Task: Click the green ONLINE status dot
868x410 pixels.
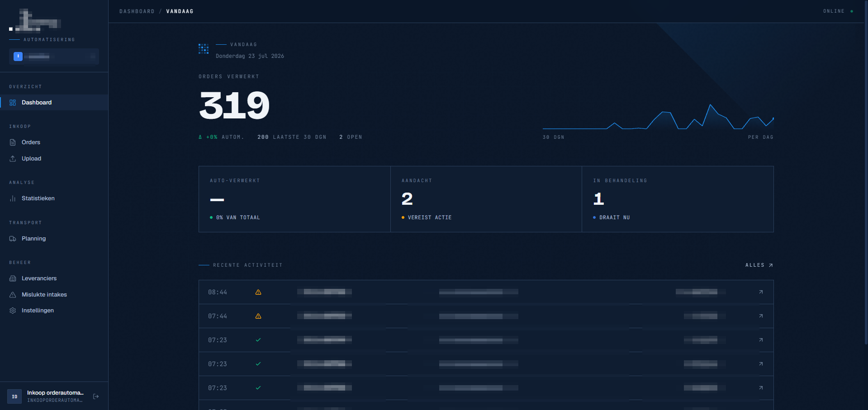Action: click(x=852, y=11)
